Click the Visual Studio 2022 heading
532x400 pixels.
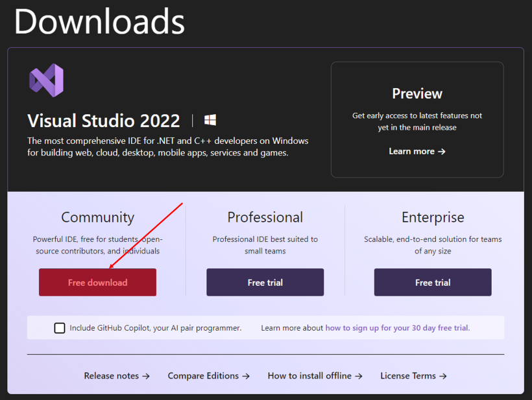tap(104, 121)
